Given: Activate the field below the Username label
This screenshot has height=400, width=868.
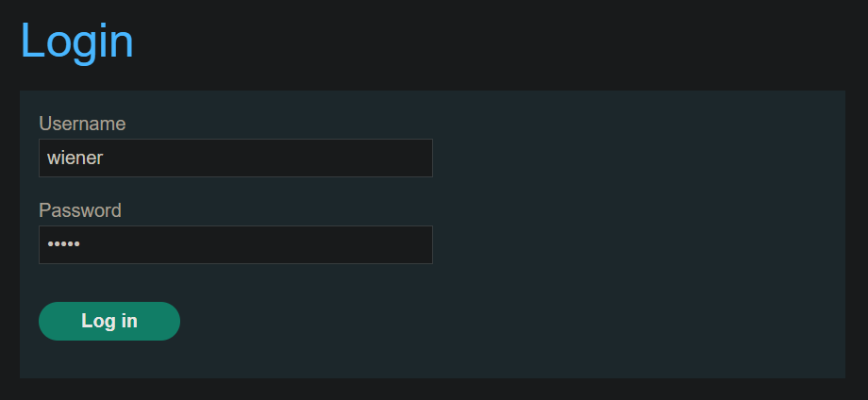Looking at the screenshot, I should (x=235, y=158).
